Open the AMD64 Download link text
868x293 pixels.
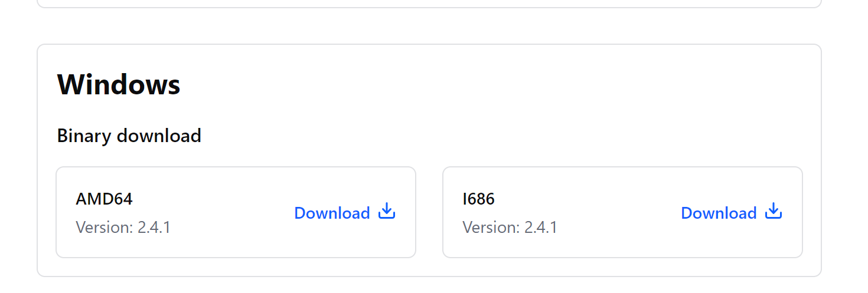(332, 213)
